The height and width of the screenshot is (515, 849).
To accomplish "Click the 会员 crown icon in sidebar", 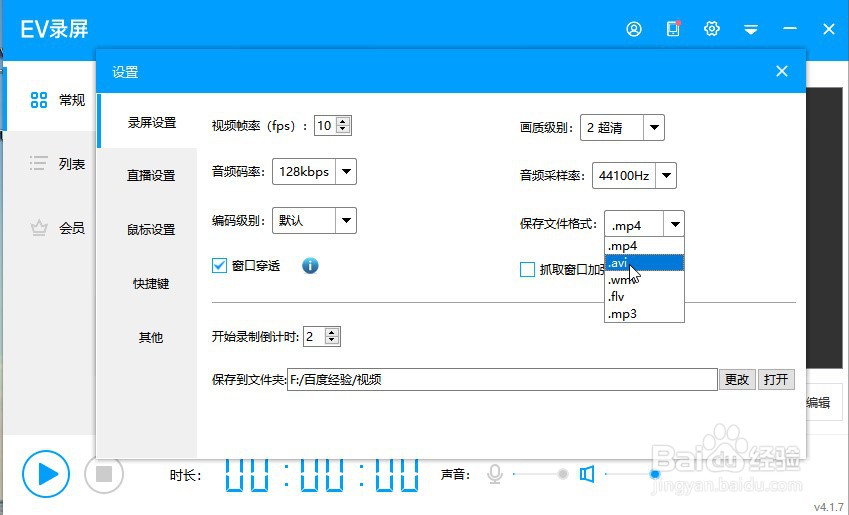I will point(39,227).
